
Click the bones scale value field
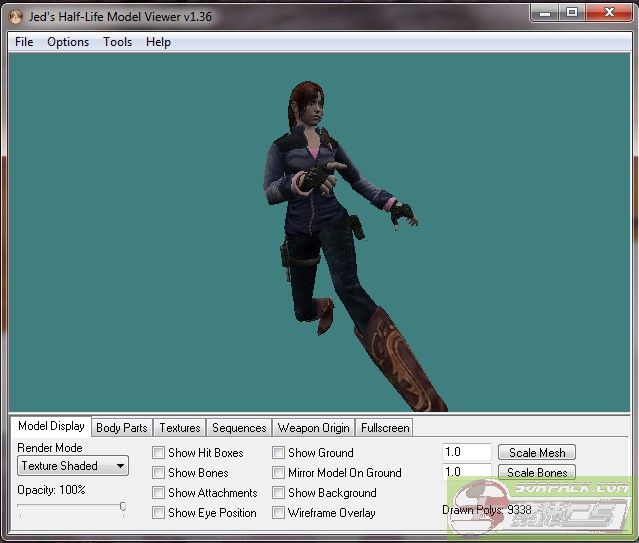467,472
